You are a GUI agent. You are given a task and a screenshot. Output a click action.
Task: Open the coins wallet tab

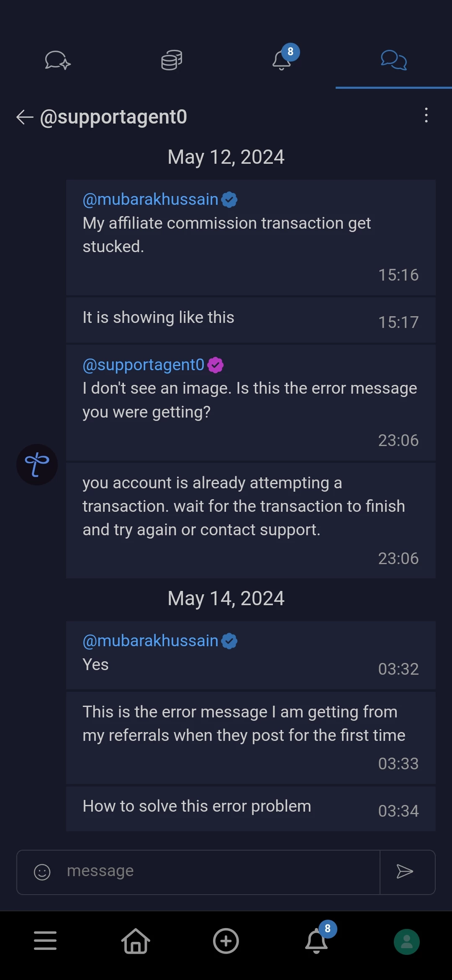[x=172, y=60]
